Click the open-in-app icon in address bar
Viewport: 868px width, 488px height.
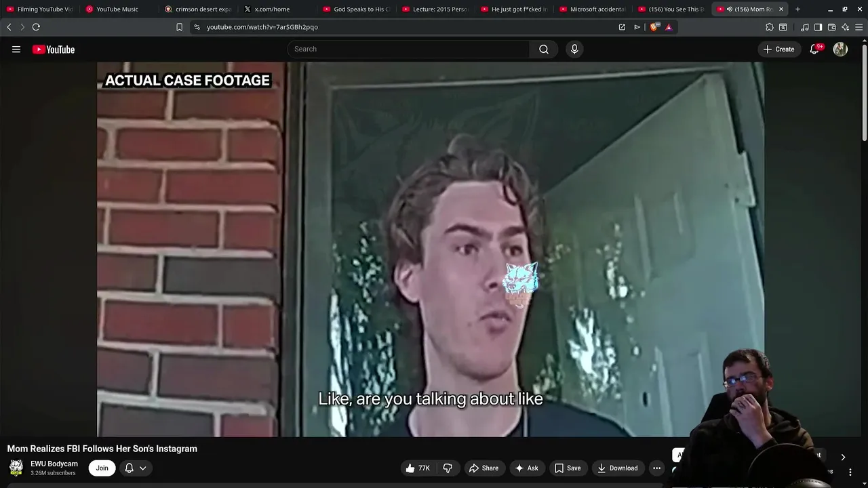pyautogui.click(x=622, y=27)
